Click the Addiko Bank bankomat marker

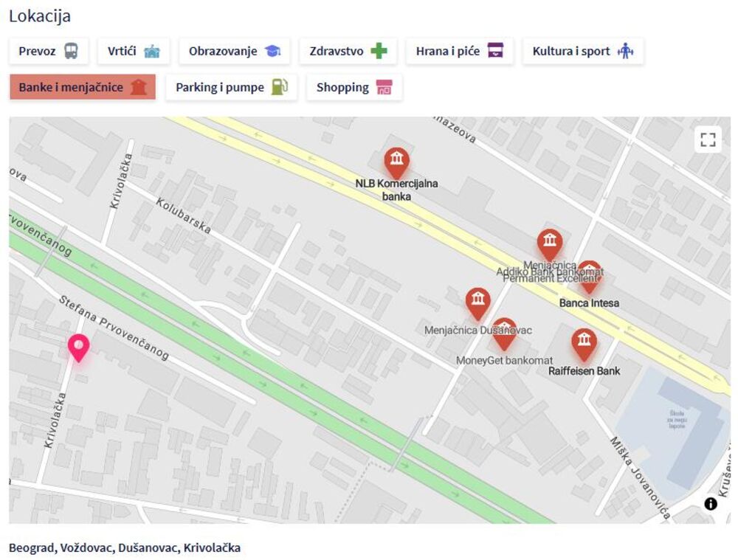coord(549,243)
